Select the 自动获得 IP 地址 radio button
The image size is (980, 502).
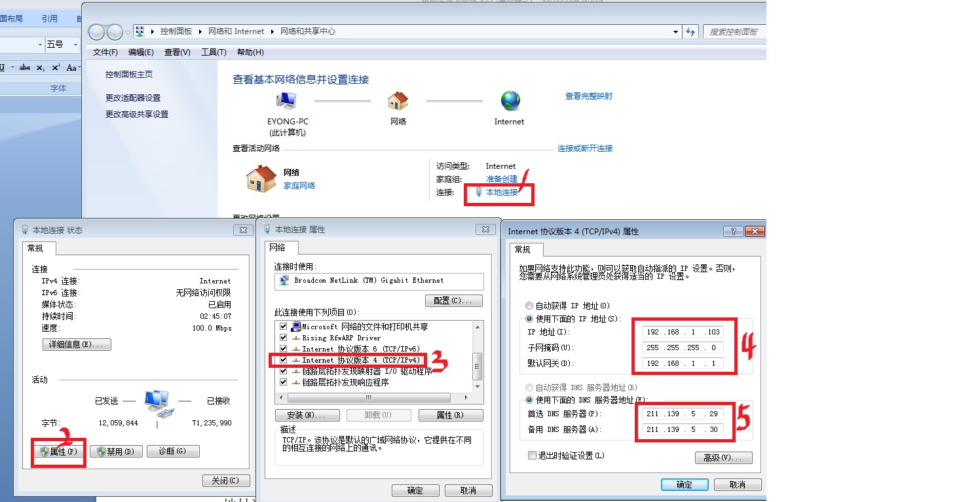tap(529, 306)
